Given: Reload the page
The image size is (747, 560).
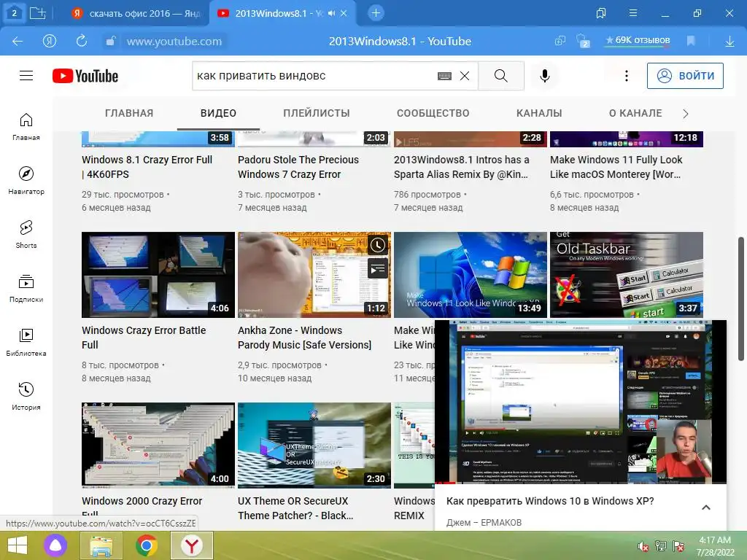Looking at the screenshot, I should (x=82, y=42).
